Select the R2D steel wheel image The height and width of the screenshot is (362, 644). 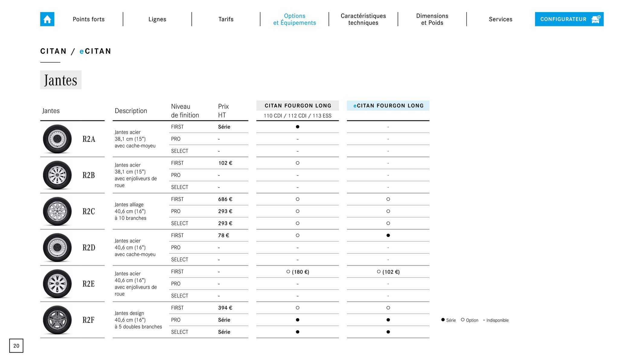57,248
